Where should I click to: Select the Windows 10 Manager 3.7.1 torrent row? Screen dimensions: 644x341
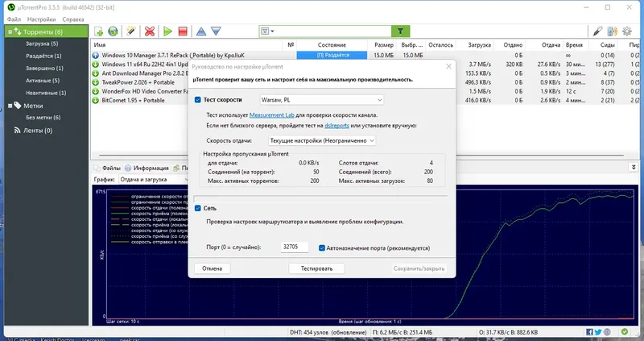click(x=365, y=55)
